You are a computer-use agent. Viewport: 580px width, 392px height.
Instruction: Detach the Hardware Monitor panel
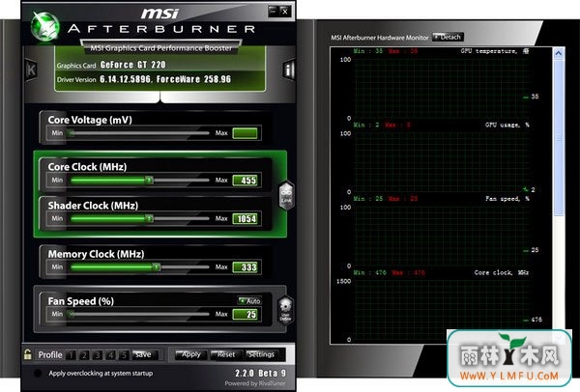tap(448, 37)
